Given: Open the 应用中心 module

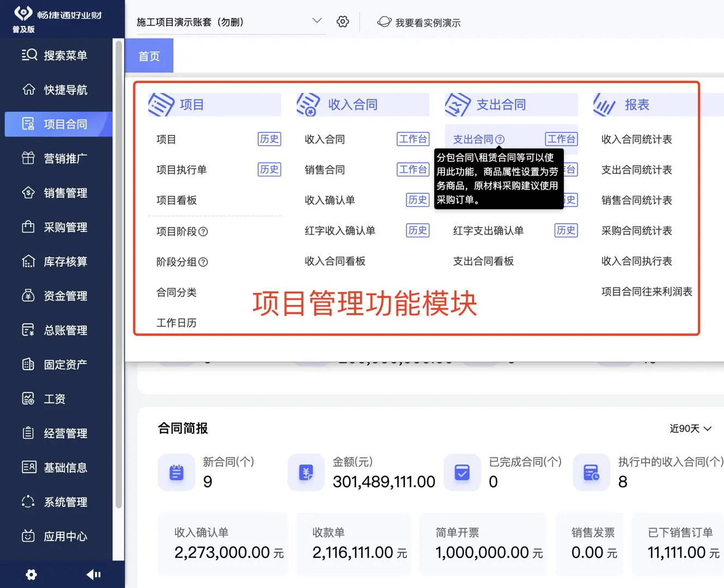Looking at the screenshot, I should (57, 536).
